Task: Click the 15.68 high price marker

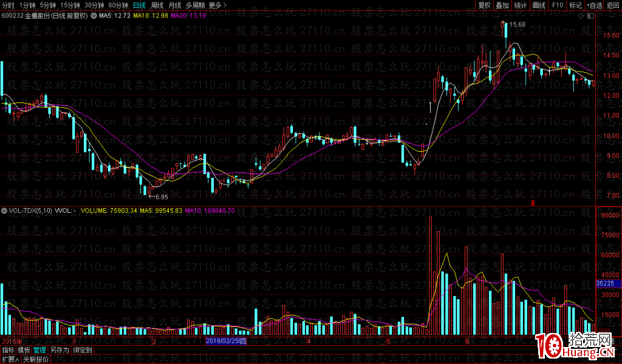Action: click(x=517, y=24)
